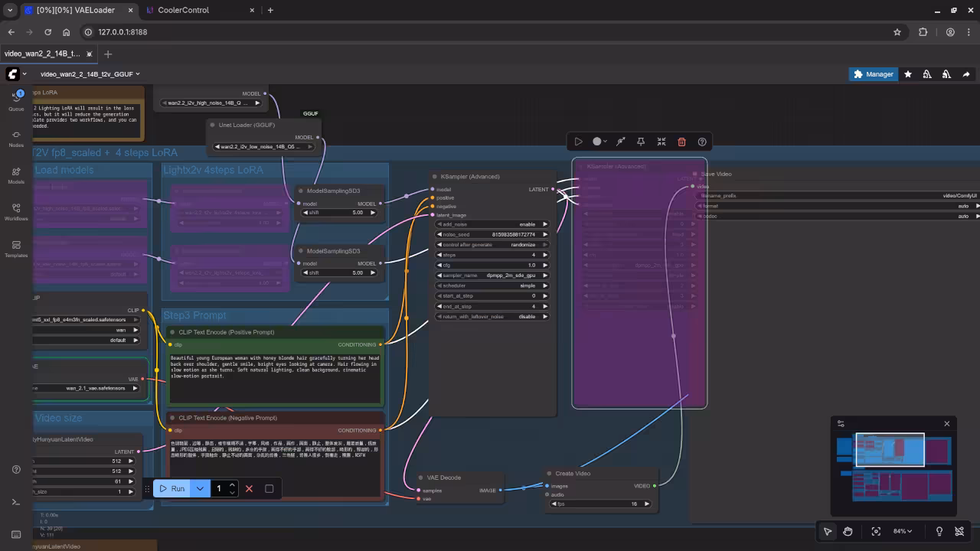
Task: Open the Templates sidebar panel
Action: pos(16,249)
